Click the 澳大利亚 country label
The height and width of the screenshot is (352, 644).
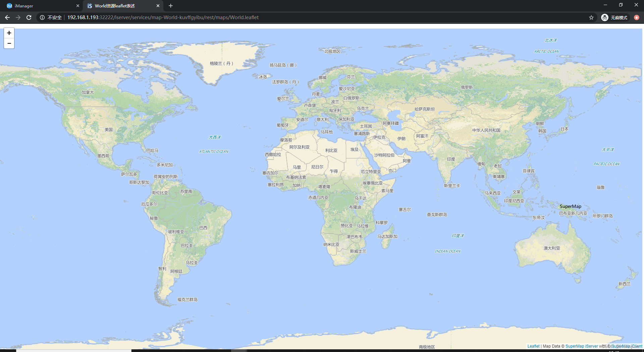(x=552, y=248)
